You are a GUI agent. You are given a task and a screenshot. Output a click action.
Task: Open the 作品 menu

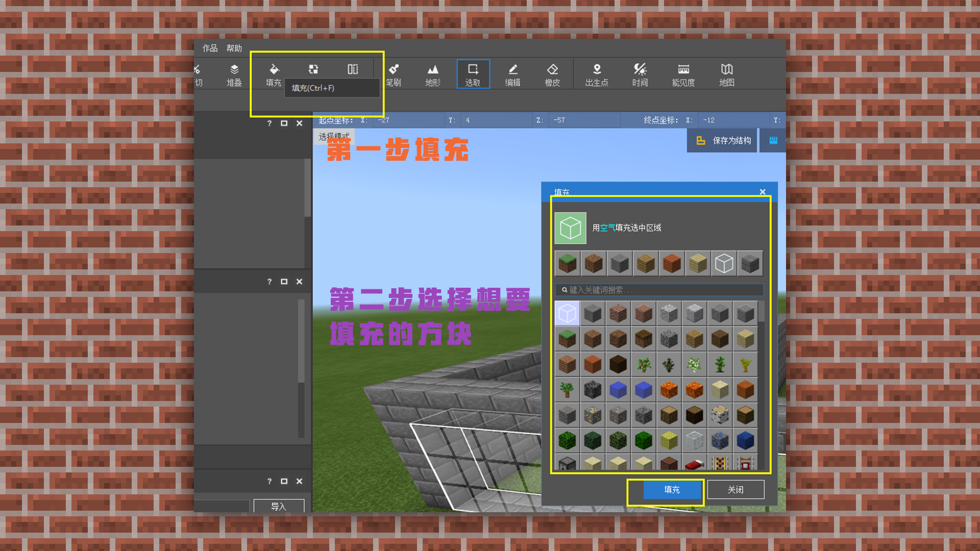210,48
